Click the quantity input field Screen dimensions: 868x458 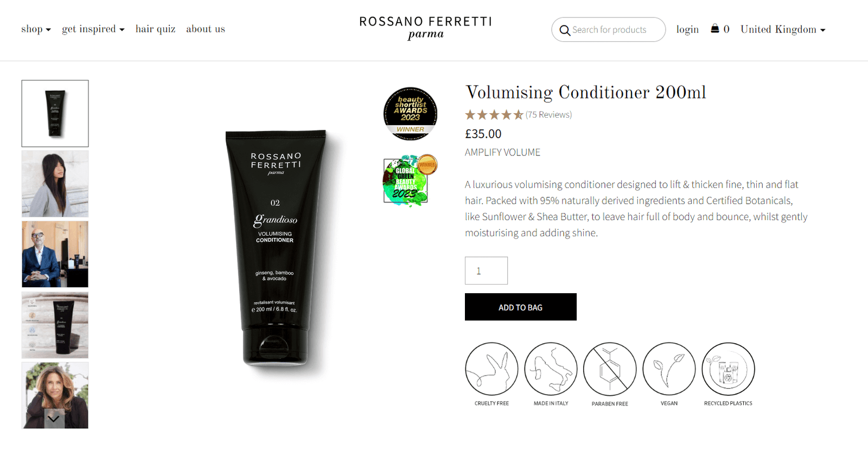point(486,270)
